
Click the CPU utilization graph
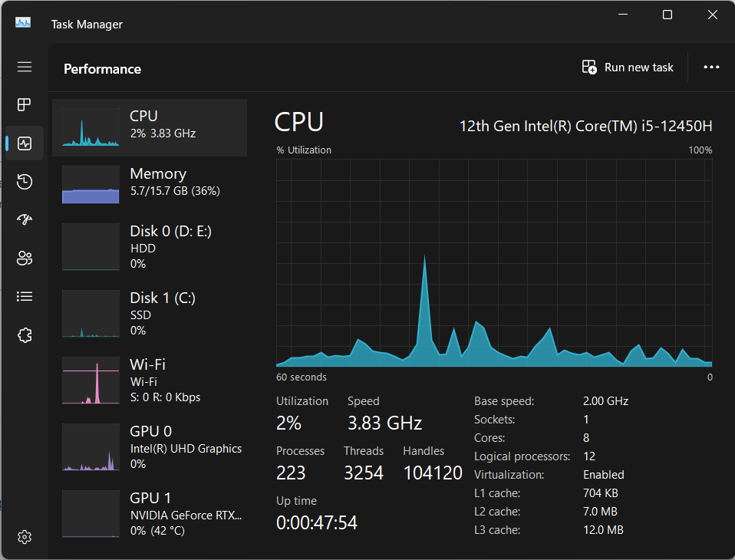pyautogui.click(x=494, y=262)
